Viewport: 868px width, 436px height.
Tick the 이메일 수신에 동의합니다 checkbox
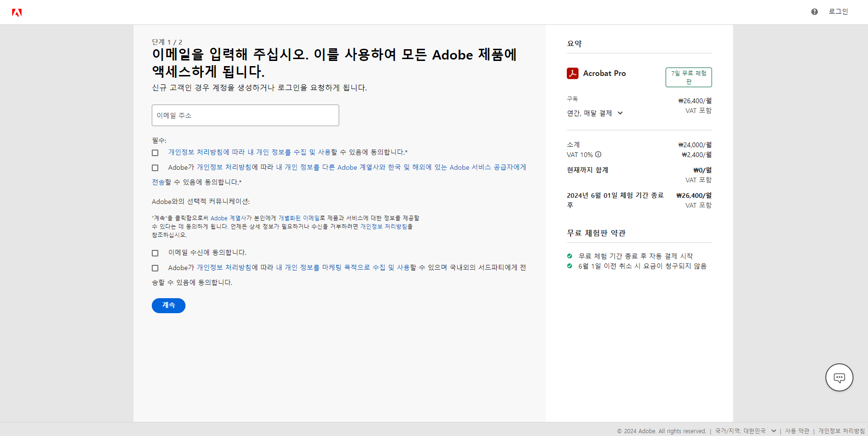(x=155, y=253)
